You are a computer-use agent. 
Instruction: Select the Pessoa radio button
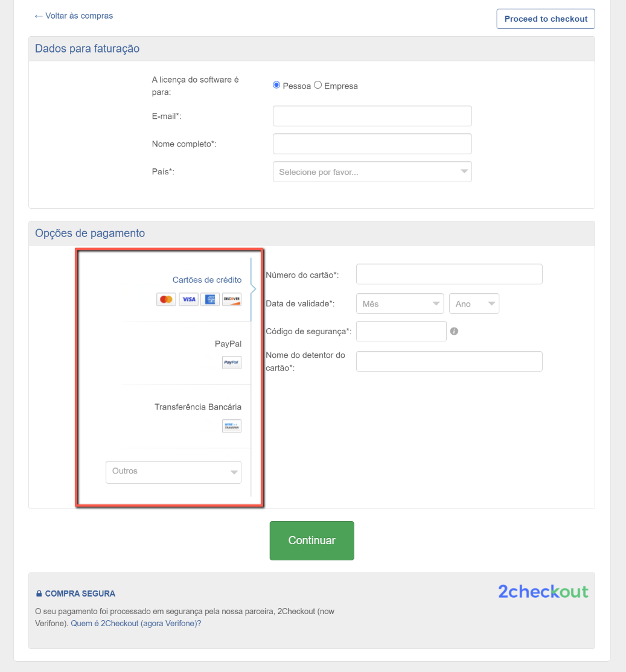[276, 84]
